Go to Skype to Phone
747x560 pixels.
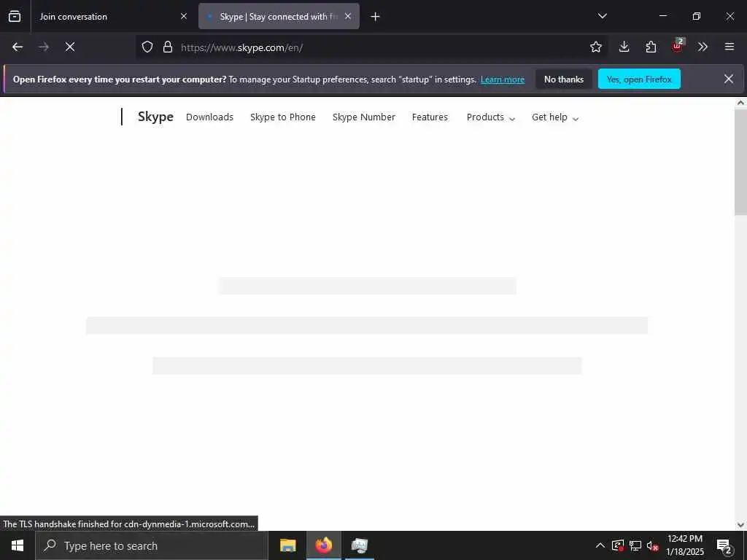tap(283, 117)
